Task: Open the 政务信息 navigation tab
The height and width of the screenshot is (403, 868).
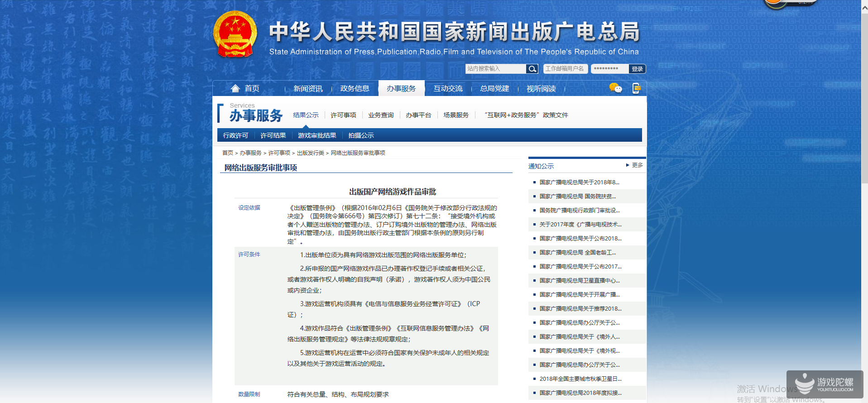Action: (355, 89)
